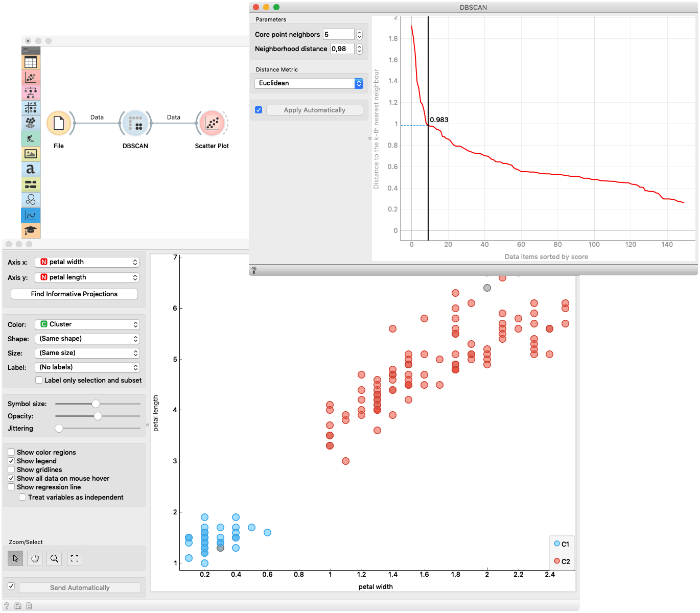Click the Apply Automatically button

314,110
